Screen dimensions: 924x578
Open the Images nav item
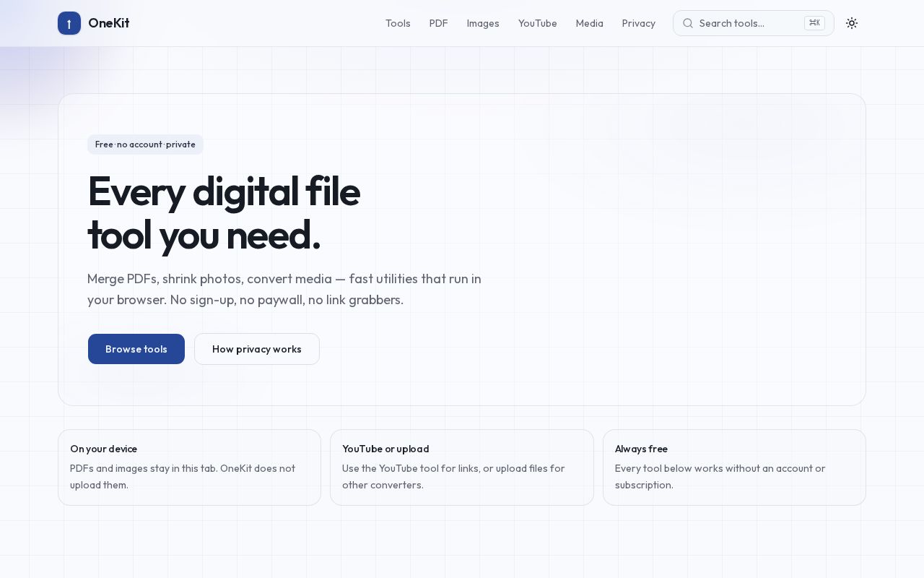click(483, 23)
